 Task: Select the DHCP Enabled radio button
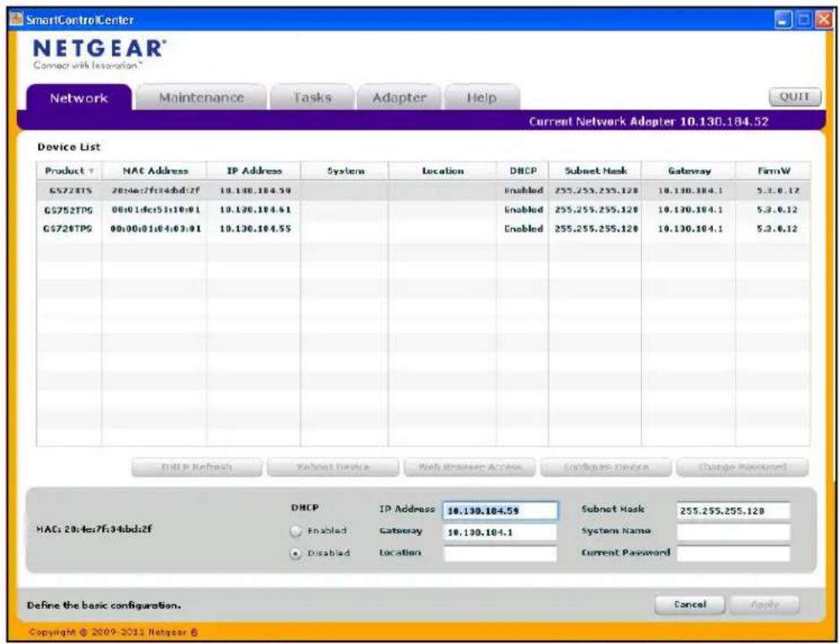(x=295, y=531)
